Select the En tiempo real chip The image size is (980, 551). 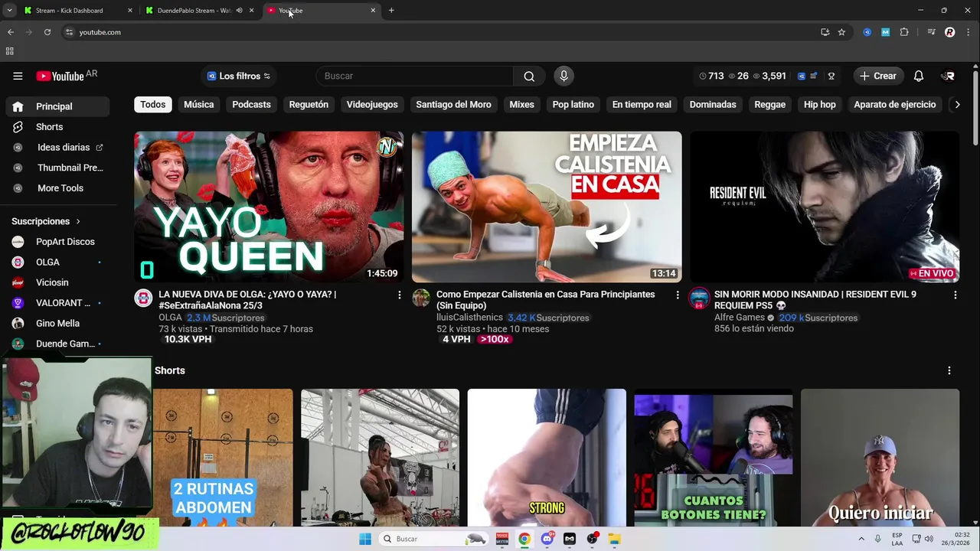(642, 105)
